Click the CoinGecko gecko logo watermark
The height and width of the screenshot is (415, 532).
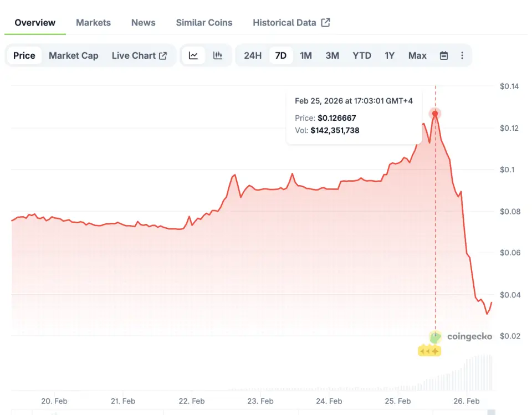(434, 336)
